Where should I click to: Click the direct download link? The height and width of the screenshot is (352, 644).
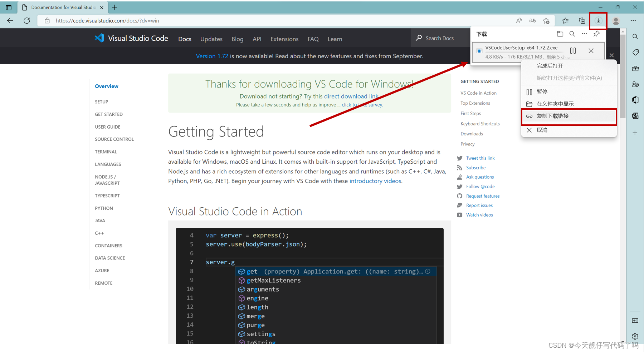351,96
